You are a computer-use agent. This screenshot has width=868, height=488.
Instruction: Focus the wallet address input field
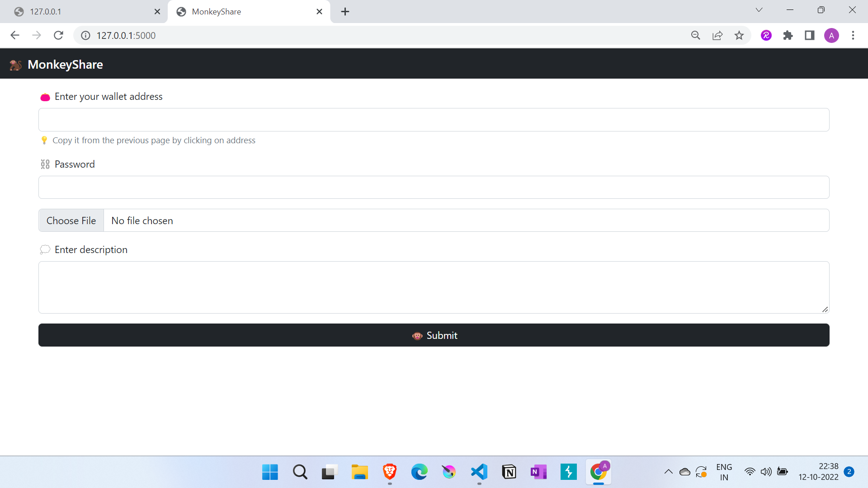click(434, 119)
